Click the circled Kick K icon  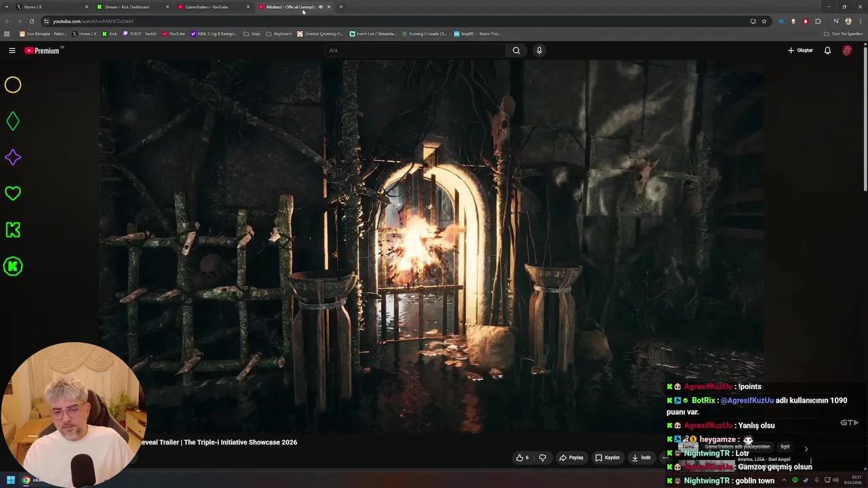(13, 266)
